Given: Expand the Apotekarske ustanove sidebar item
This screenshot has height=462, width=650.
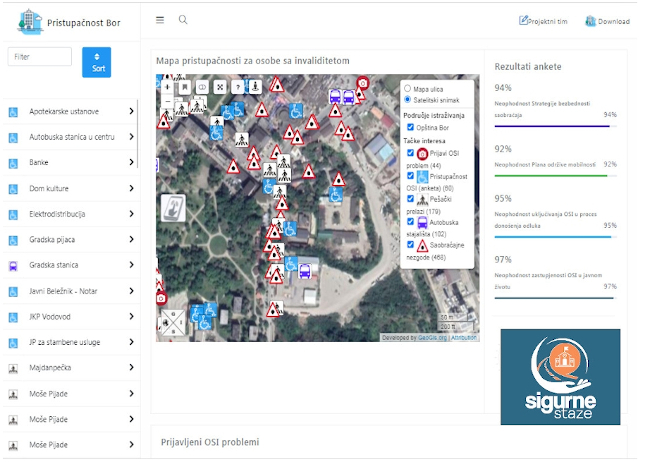Looking at the screenshot, I should [x=131, y=112].
